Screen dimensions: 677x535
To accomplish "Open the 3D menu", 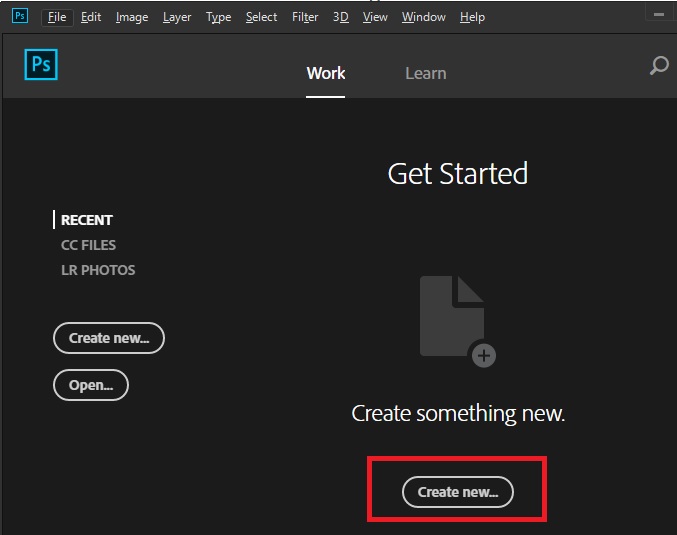I will tap(341, 17).
